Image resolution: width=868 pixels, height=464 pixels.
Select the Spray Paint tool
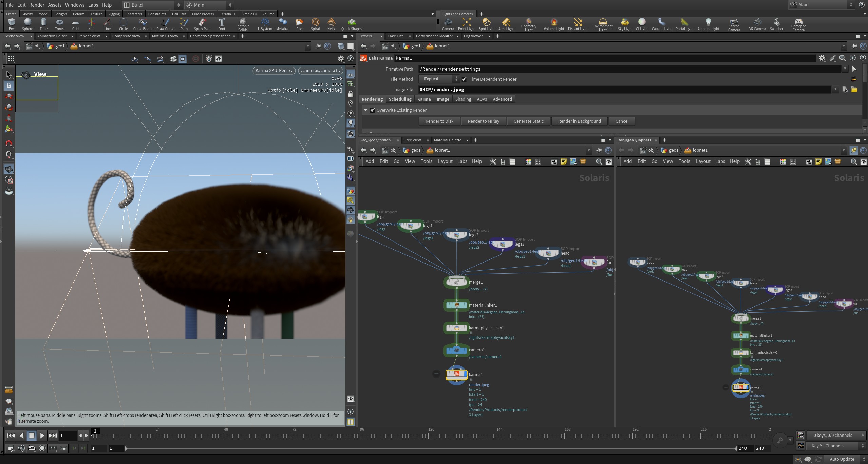pyautogui.click(x=203, y=24)
